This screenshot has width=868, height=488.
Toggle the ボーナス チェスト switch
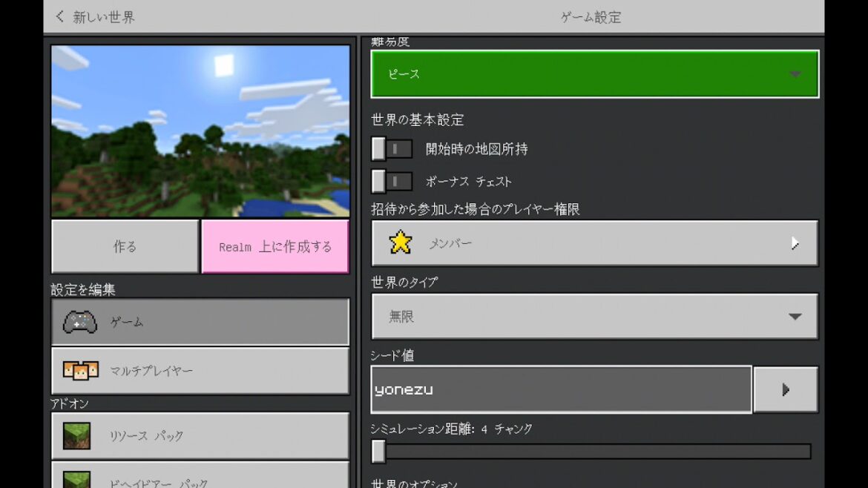click(392, 182)
